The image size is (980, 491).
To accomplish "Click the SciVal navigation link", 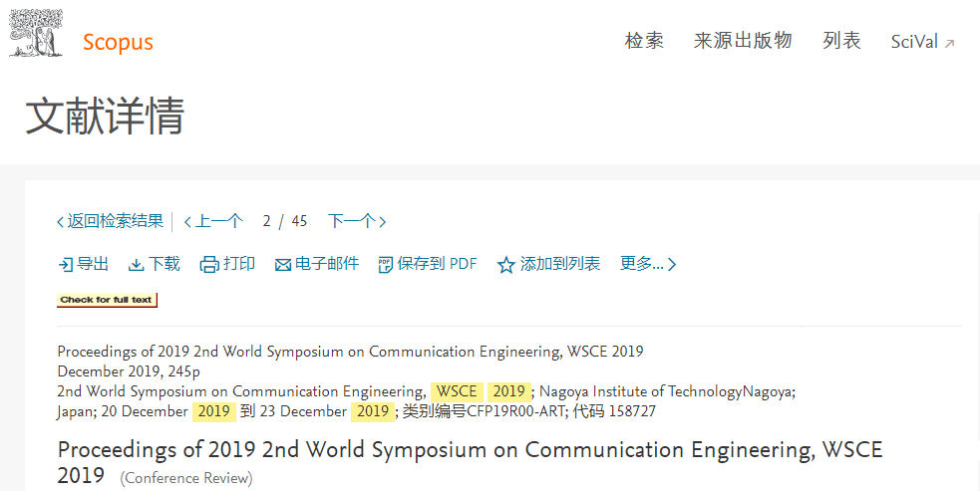I will click(x=914, y=42).
